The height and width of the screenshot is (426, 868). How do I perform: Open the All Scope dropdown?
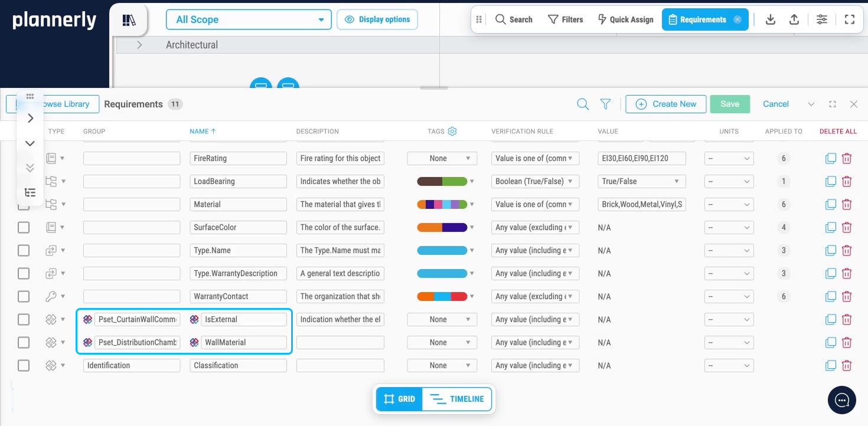point(249,19)
